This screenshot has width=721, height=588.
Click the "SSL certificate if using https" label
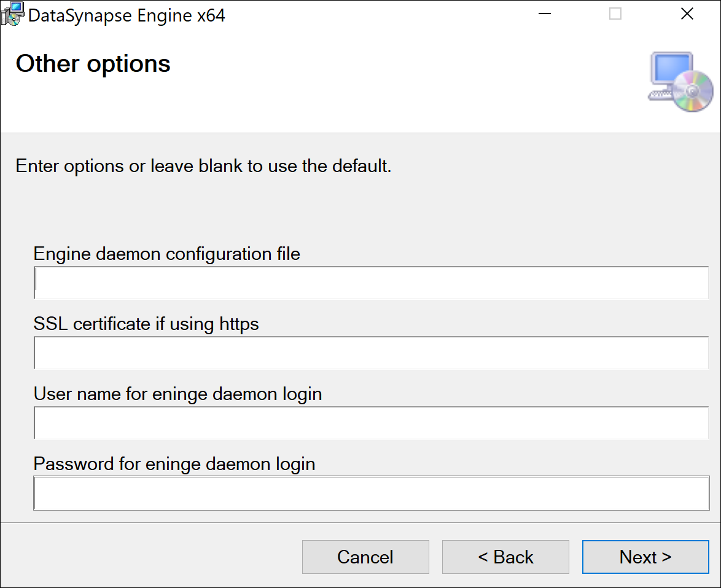click(146, 324)
